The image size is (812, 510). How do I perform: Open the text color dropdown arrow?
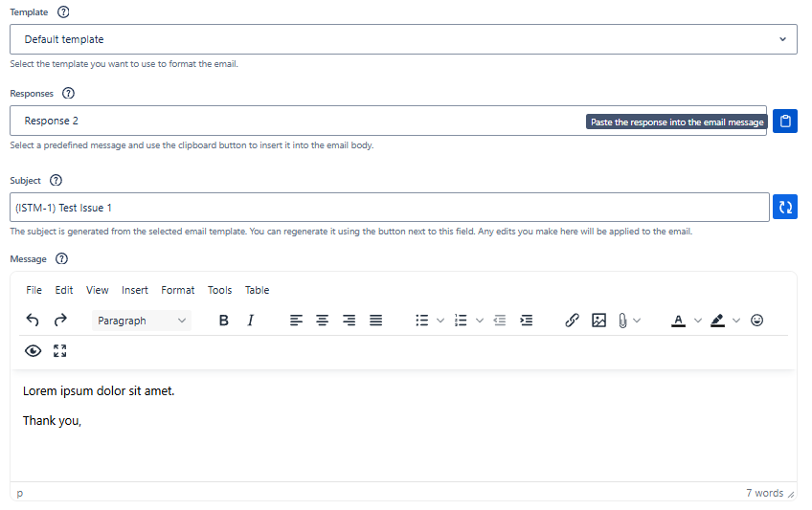point(698,321)
